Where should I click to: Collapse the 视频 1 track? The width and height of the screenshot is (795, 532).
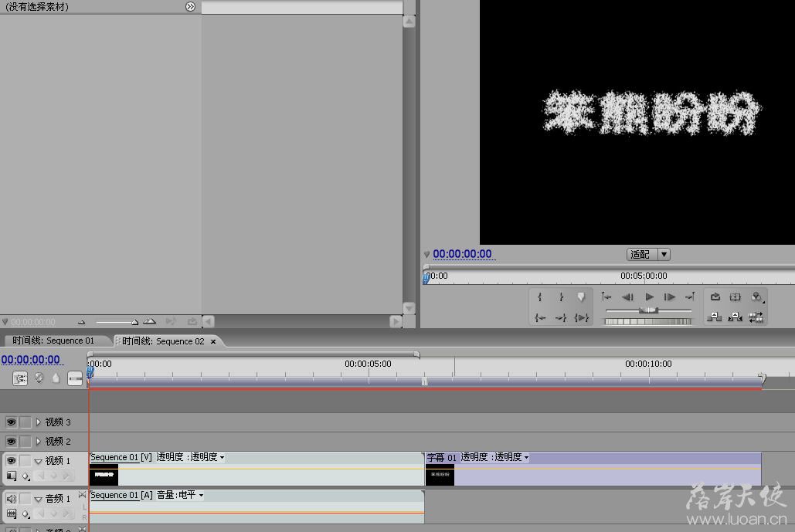[38, 461]
